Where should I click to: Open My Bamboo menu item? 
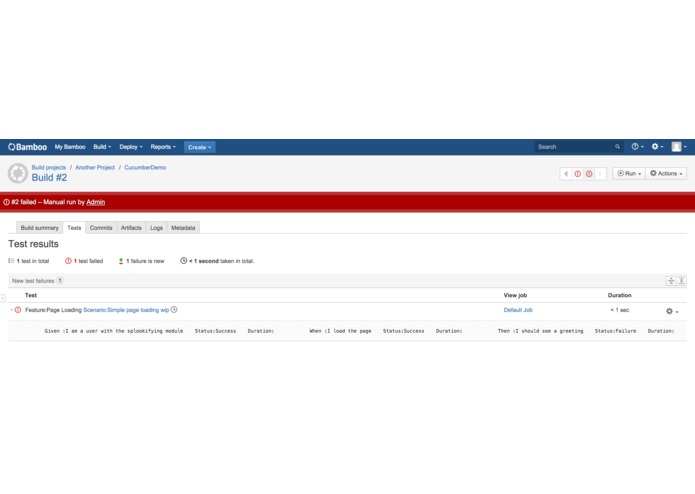(x=70, y=147)
